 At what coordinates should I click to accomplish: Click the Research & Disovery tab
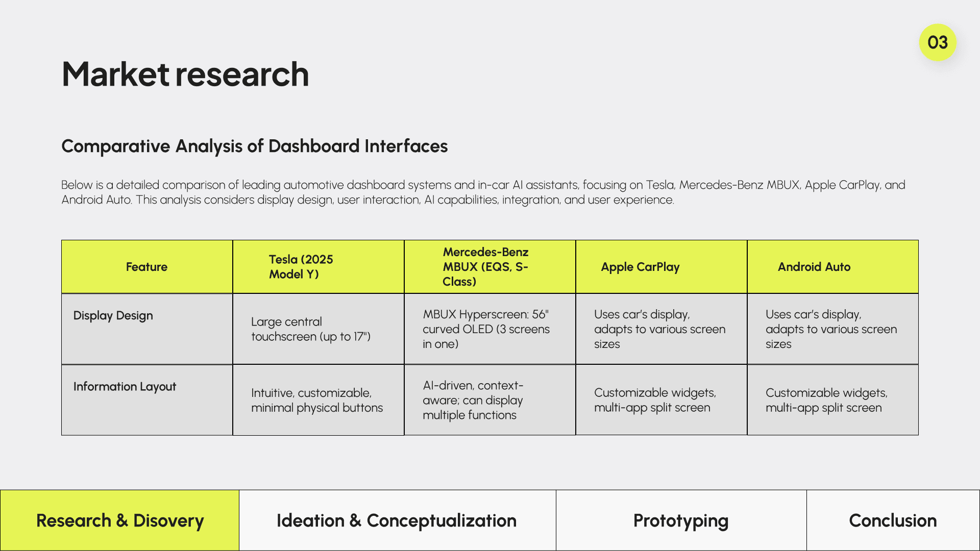pyautogui.click(x=119, y=520)
